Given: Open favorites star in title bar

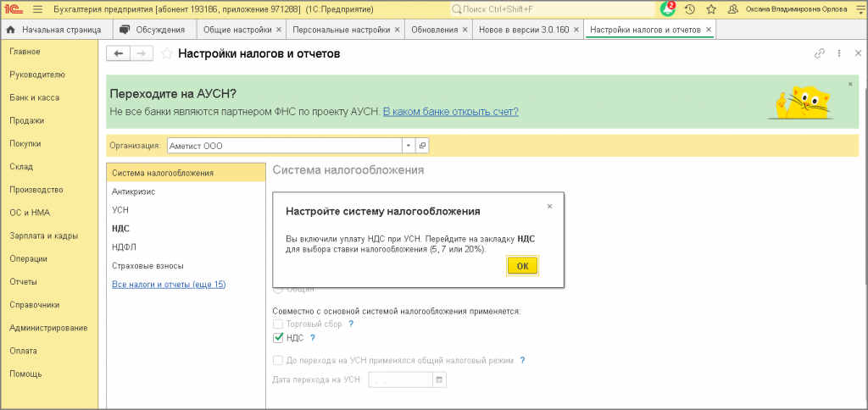Looking at the screenshot, I should (x=711, y=9).
